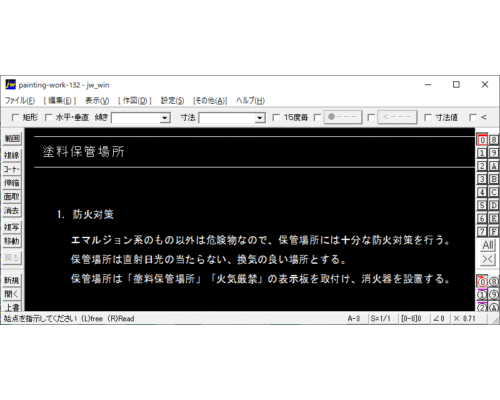The height and width of the screenshot is (400, 500).
Task: Click the 戻る undo button
Action: tap(12, 258)
